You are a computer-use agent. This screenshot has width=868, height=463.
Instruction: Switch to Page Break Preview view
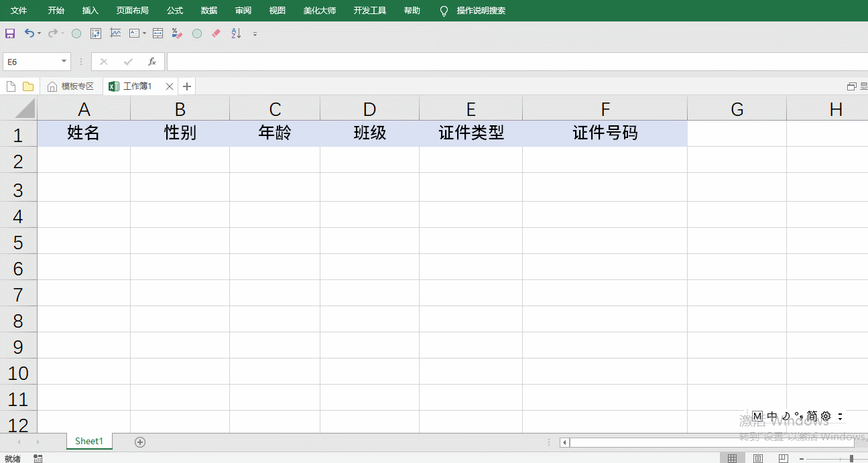(x=783, y=458)
